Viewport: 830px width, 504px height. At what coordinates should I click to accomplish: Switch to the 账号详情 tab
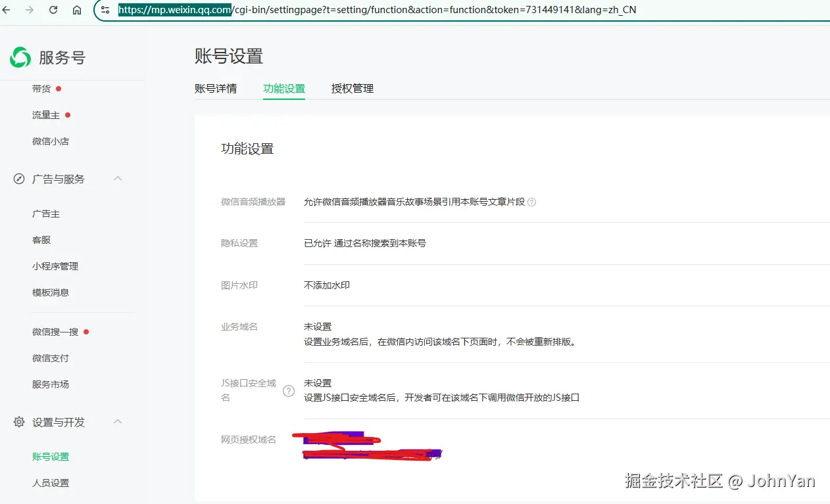click(216, 88)
